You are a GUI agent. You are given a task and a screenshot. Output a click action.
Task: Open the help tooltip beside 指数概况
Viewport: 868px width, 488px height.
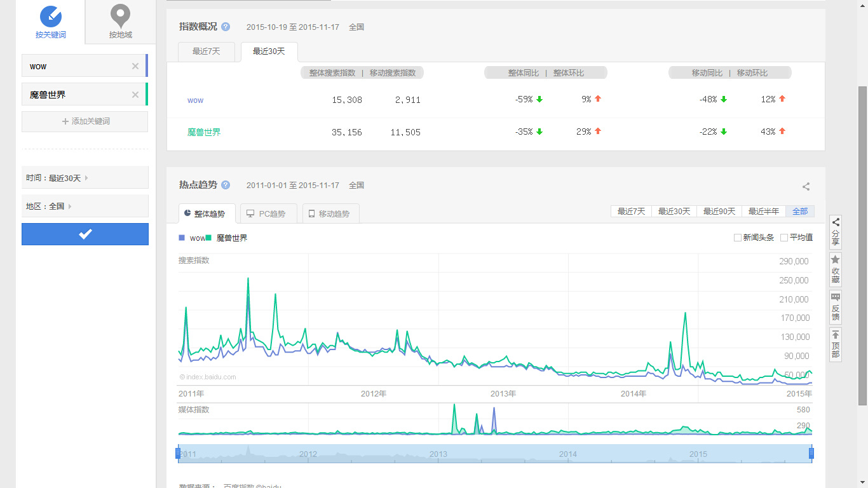226,27
